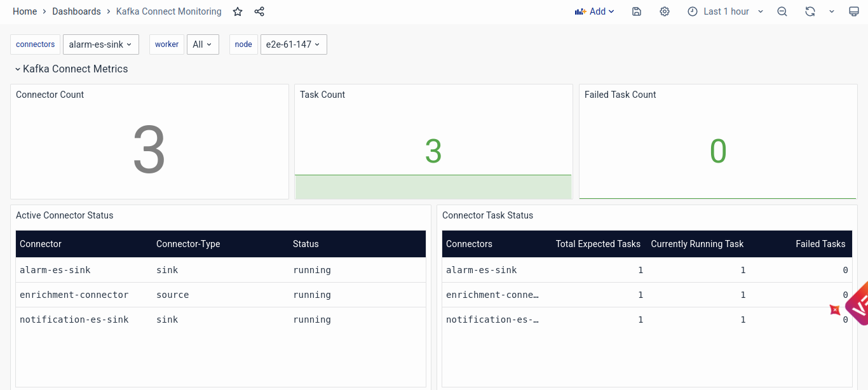Zoom out the time range

click(x=782, y=11)
